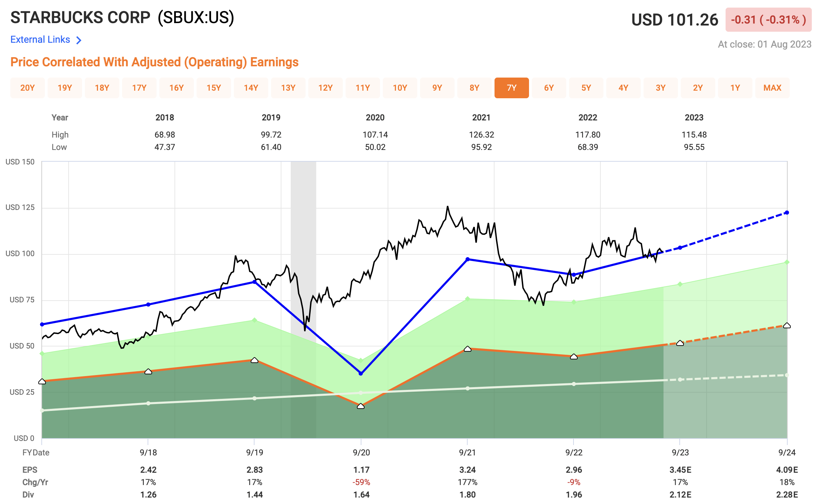Screen dimensions: 818x504
Task: Click the 9/22 dividend value 1.96
Action: coord(574,495)
